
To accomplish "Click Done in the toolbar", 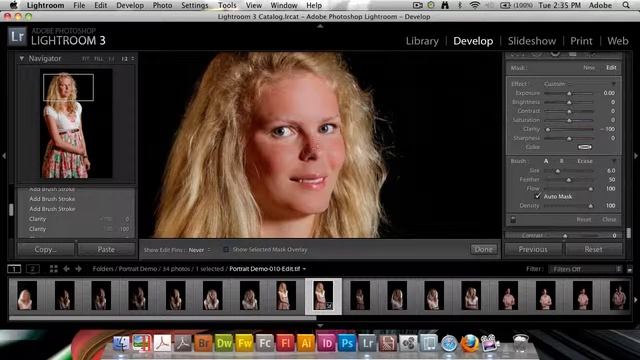I will click(x=483, y=249).
